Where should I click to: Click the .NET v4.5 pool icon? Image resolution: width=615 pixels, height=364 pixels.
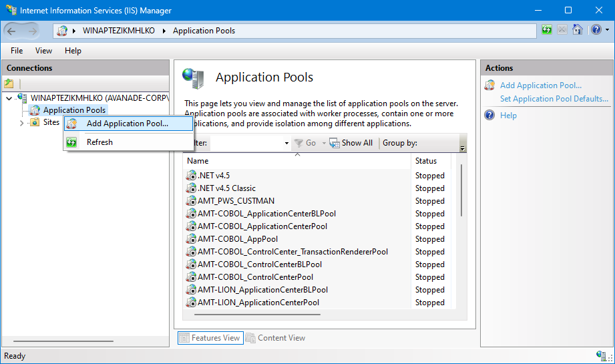[191, 176]
